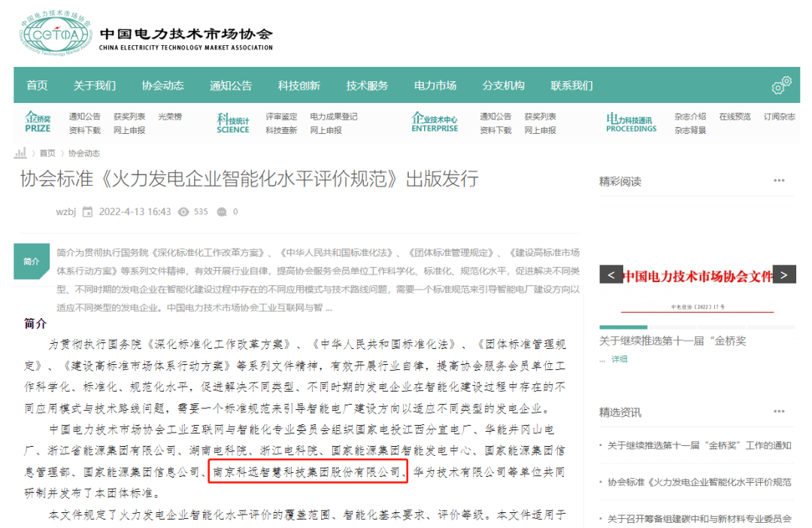This screenshot has height=528, width=812.
Task: Click the 科技统计 SCIENCE section icon
Action: (x=232, y=123)
